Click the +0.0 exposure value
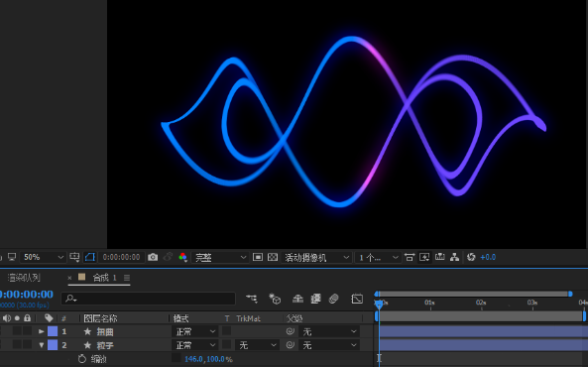Viewport: 588px width, 367px height. pos(488,257)
